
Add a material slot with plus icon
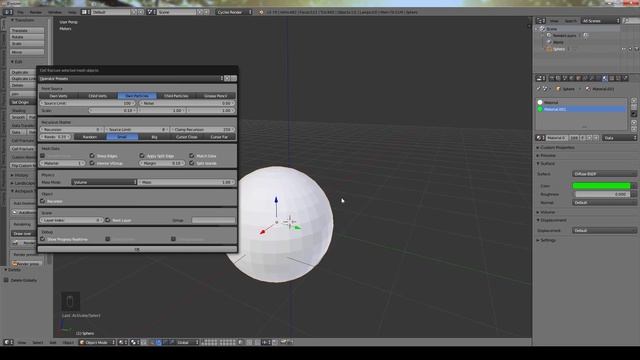pyautogui.click(x=634, y=100)
